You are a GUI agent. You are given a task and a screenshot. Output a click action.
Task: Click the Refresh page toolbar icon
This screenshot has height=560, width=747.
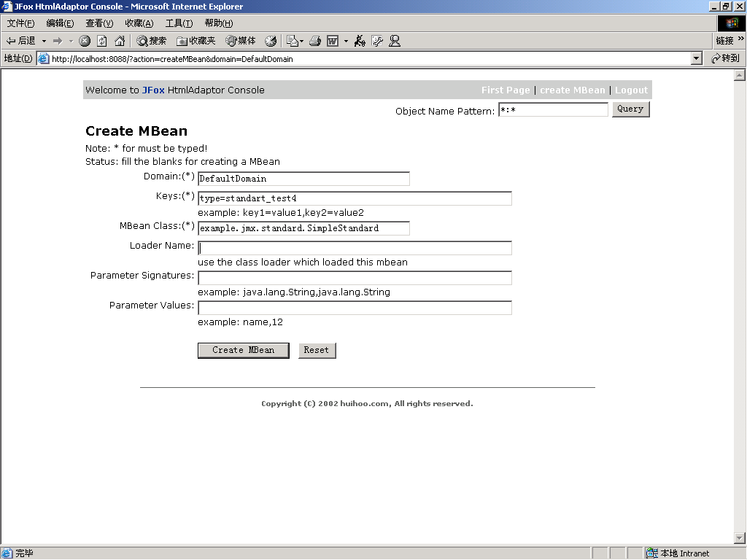tap(102, 41)
